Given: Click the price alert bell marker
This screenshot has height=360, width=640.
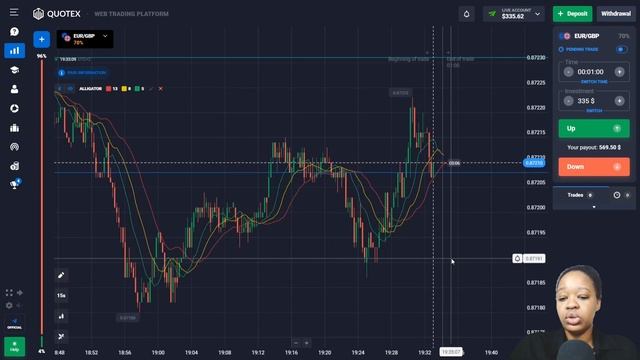Looking at the screenshot, I should (517, 258).
